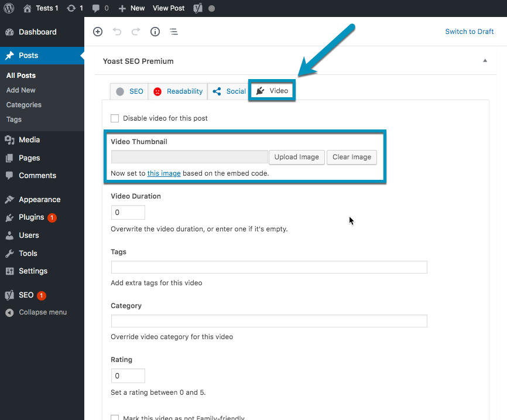Click the Collapse menu label

(43, 312)
